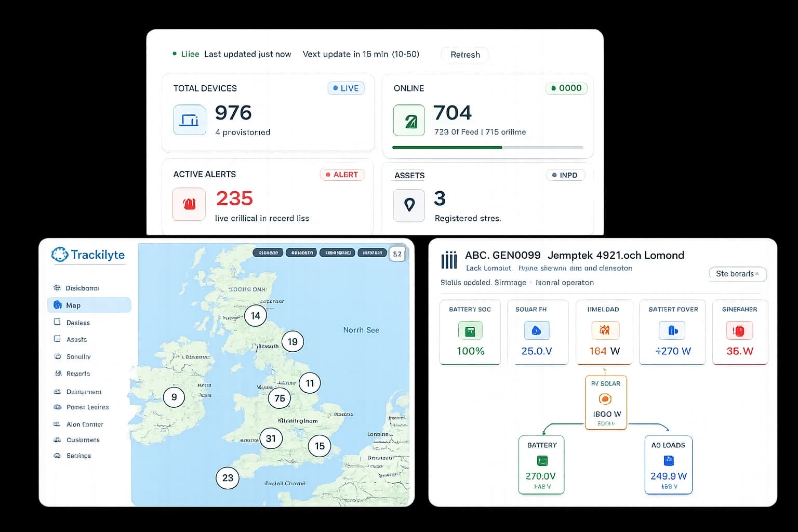Click the ALERT badge on Active Alerts

click(x=342, y=175)
